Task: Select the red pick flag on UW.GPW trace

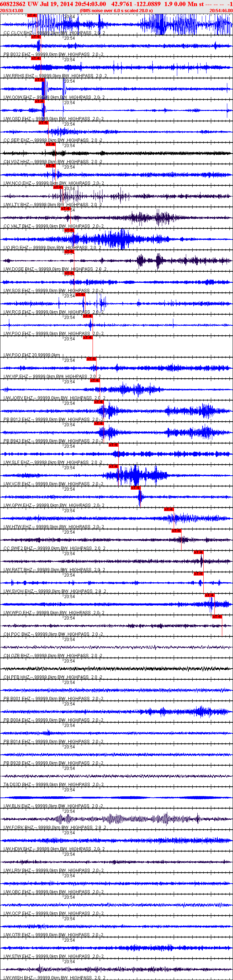Action: 135,488
